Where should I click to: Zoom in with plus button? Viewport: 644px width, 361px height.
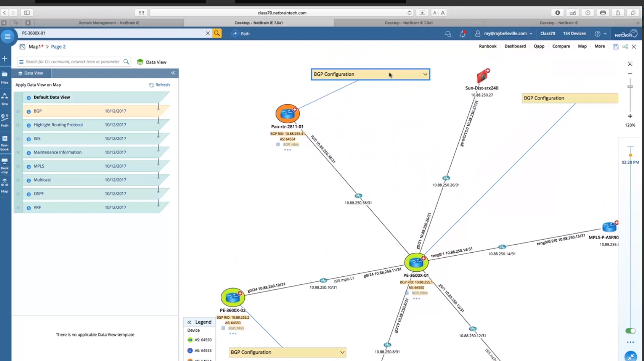click(630, 116)
